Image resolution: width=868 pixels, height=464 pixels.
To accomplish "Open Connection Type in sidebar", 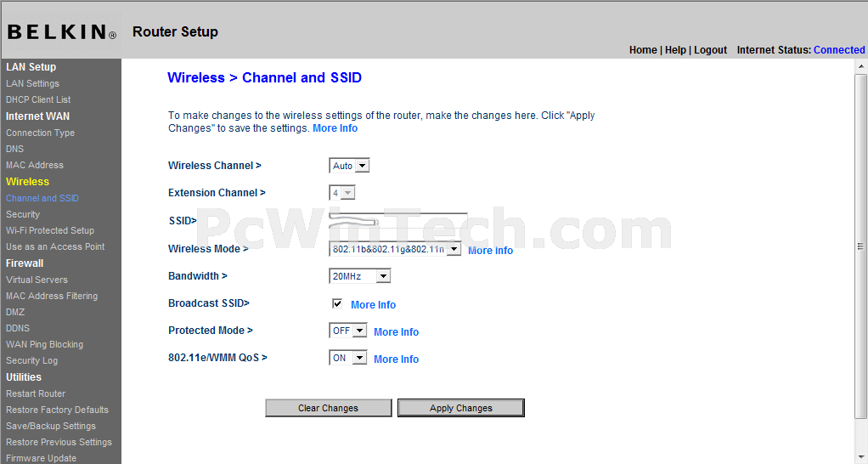I will 41,133.
